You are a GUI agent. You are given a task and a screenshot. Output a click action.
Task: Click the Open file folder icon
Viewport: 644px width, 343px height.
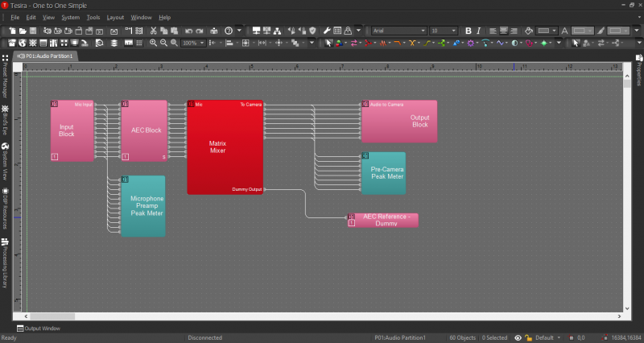click(x=23, y=31)
